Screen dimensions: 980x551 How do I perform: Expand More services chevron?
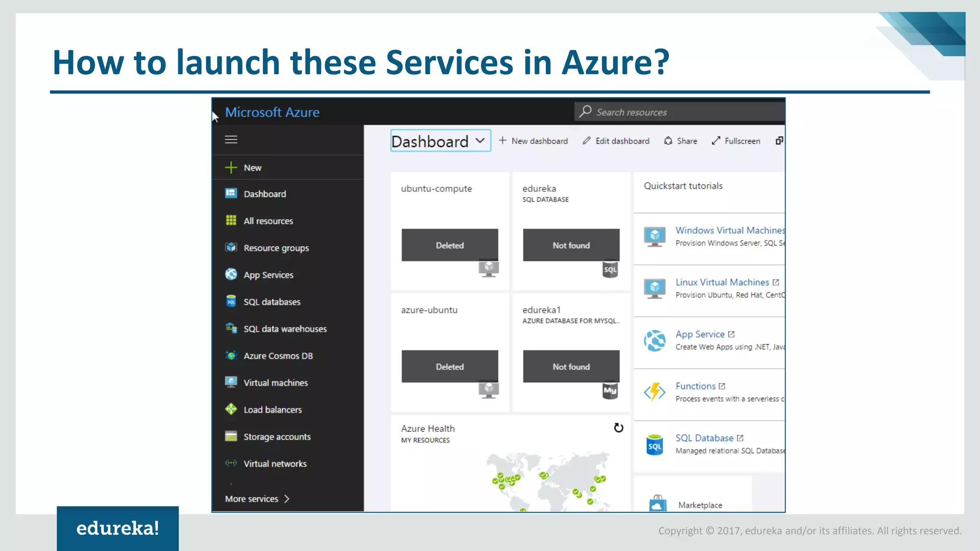pyautogui.click(x=287, y=499)
